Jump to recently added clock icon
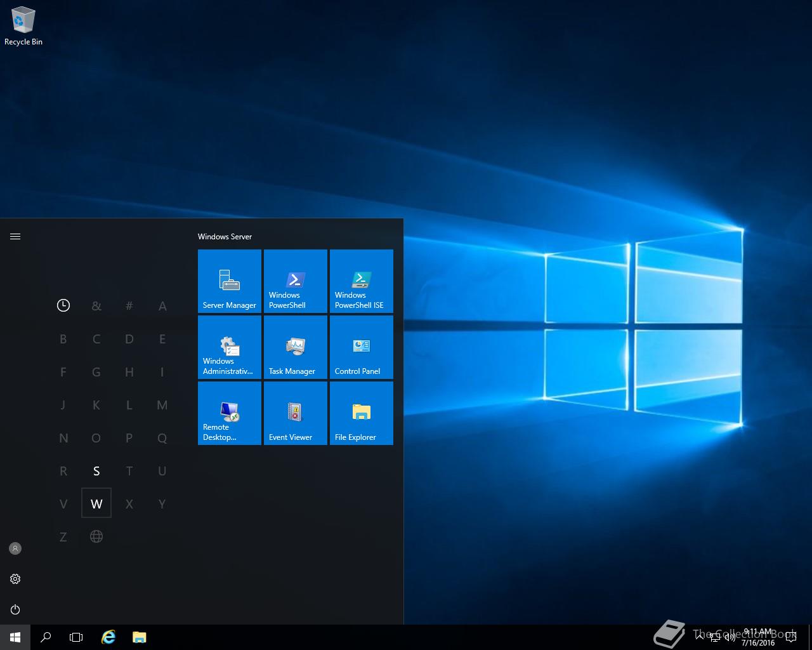 (x=63, y=305)
